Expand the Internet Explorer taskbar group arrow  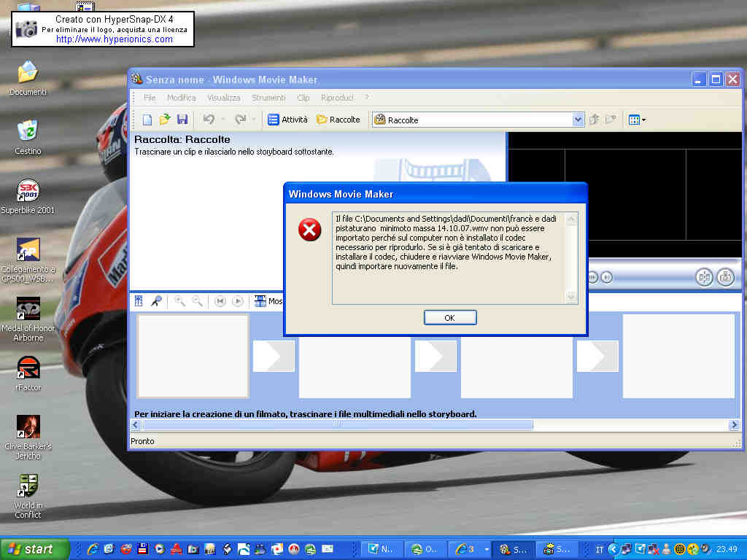487,550
